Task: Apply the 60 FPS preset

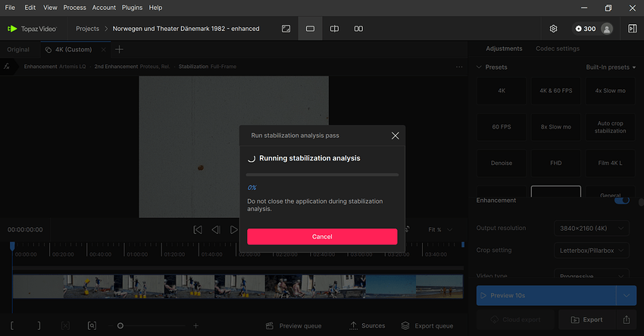Action: point(502,127)
